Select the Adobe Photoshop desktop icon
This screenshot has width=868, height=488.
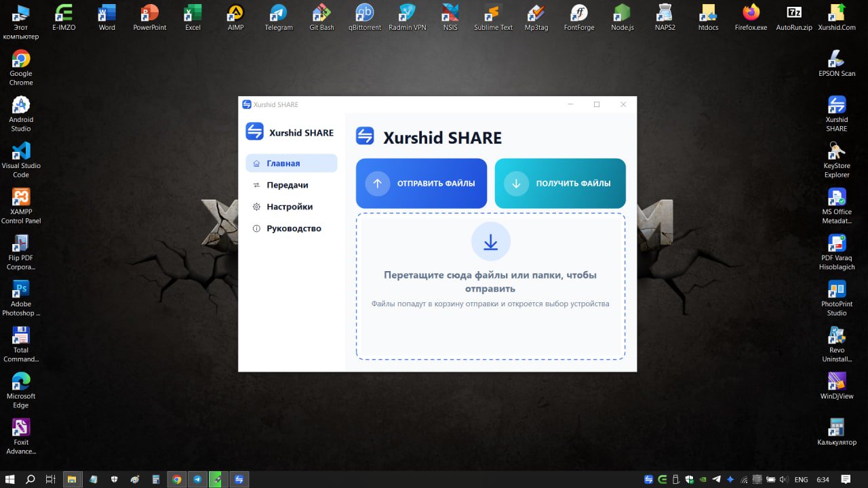pos(21,298)
